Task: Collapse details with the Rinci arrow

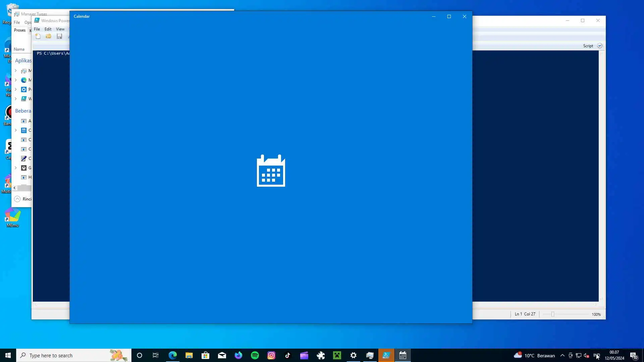Action: pyautogui.click(x=17, y=199)
